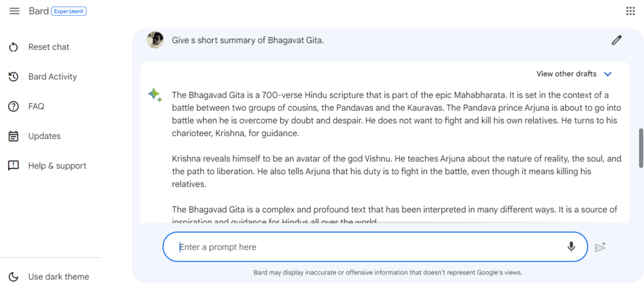Edit the prompt with the pencil icon

(x=616, y=40)
